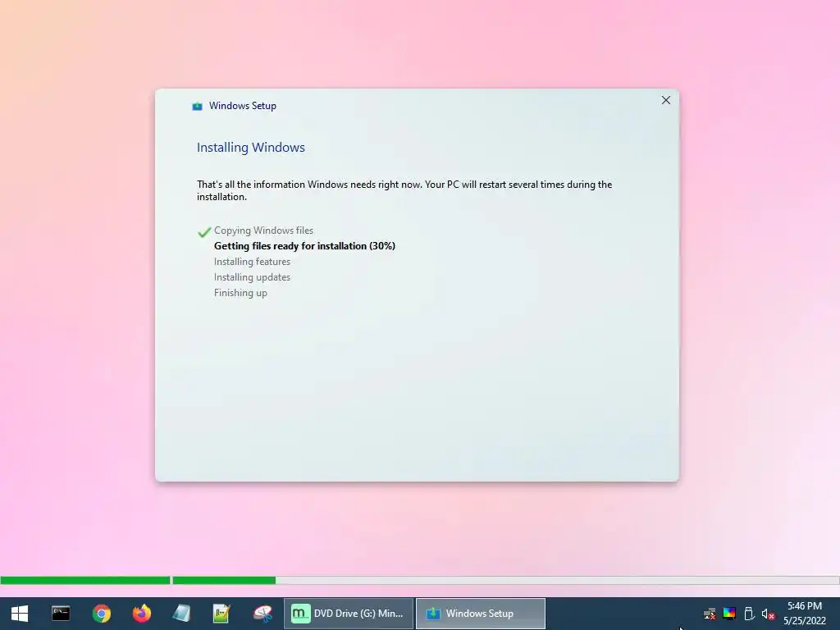
Task: Click the network disconnected tray icon
Action: tap(710, 614)
